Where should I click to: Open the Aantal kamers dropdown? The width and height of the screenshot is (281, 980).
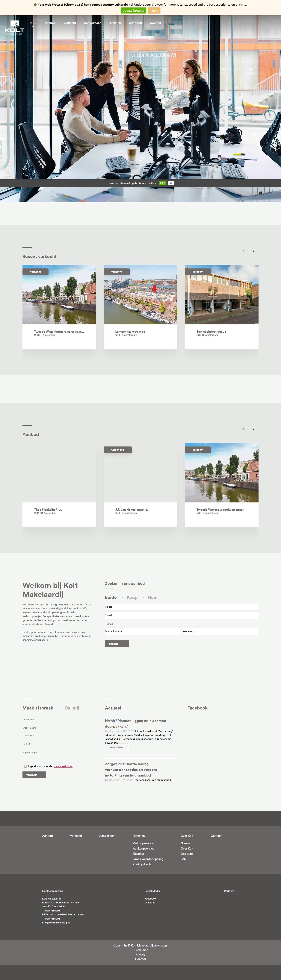pos(142,631)
